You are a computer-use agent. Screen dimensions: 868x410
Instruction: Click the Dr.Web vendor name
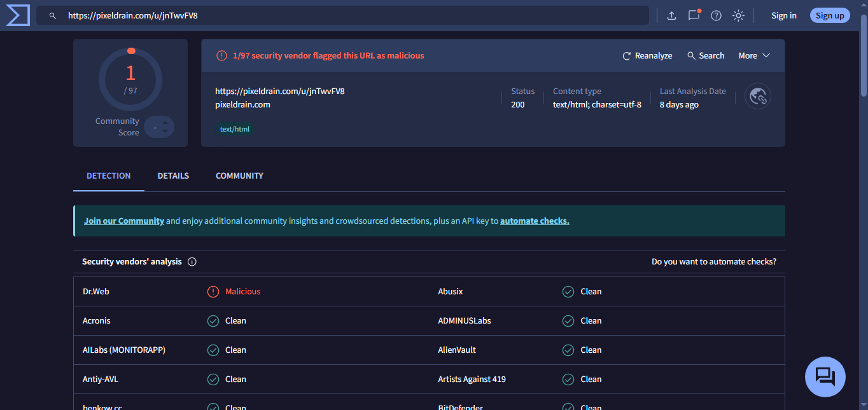pos(96,292)
